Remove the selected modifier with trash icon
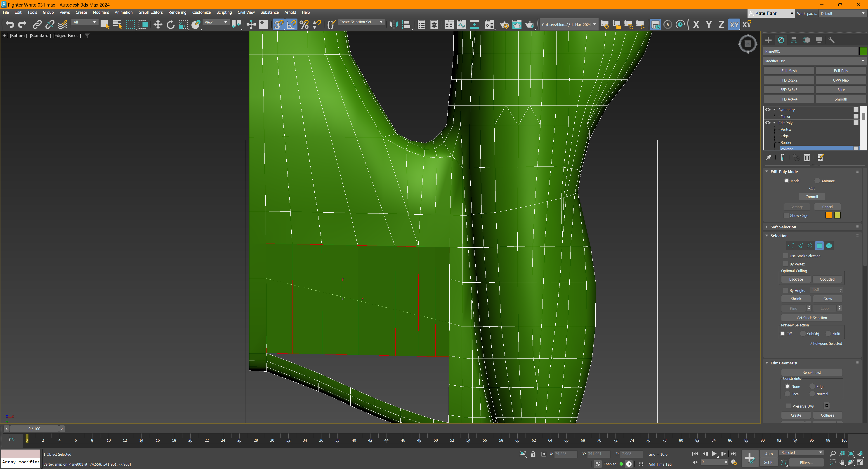The image size is (868, 469). pos(807,157)
